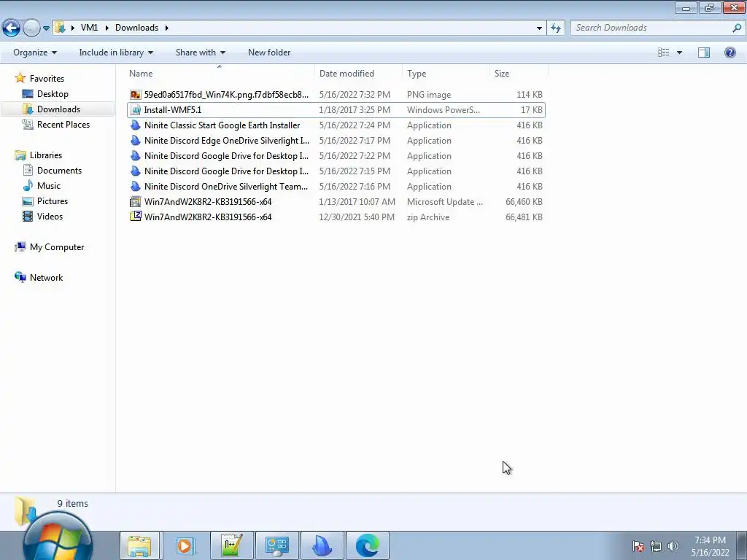747x560 pixels.
Task: Select My Computer in navigation pane
Action: [x=57, y=247]
